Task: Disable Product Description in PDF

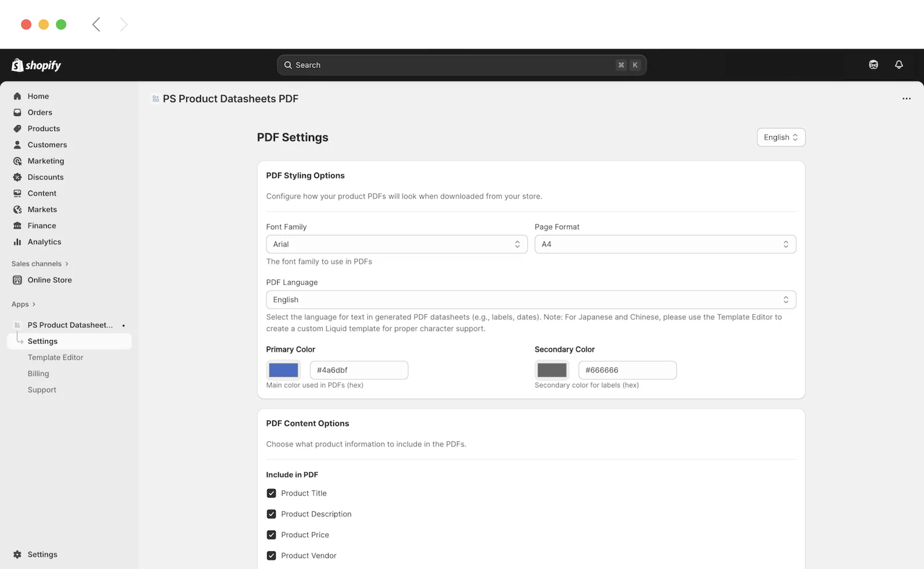Action: (271, 514)
